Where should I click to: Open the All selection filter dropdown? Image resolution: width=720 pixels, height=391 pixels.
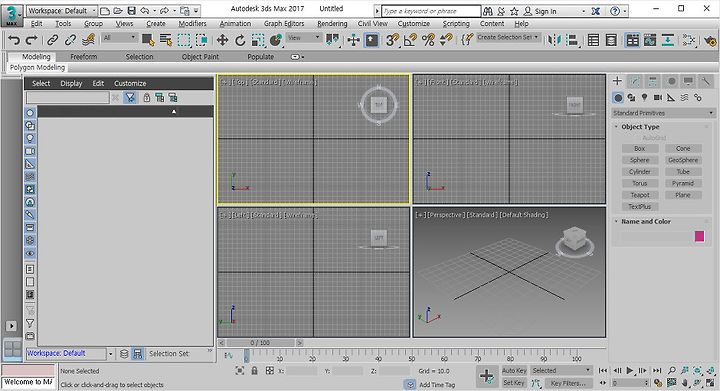(x=119, y=37)
